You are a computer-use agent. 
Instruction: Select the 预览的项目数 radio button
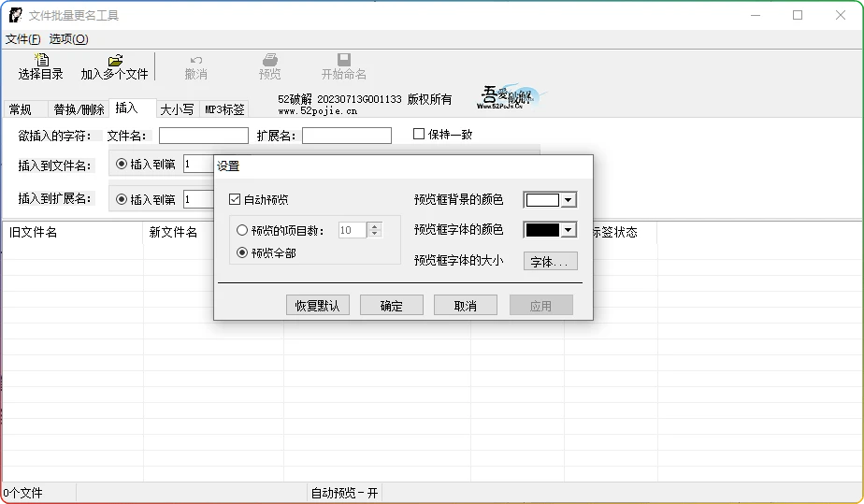(242, 230)
